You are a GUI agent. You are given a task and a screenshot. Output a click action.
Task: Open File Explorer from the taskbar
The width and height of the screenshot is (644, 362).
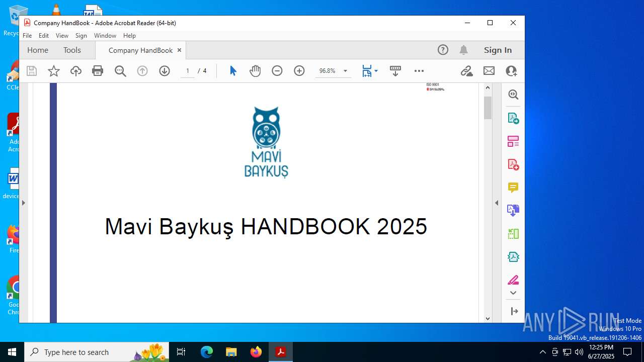pos(231,352)
